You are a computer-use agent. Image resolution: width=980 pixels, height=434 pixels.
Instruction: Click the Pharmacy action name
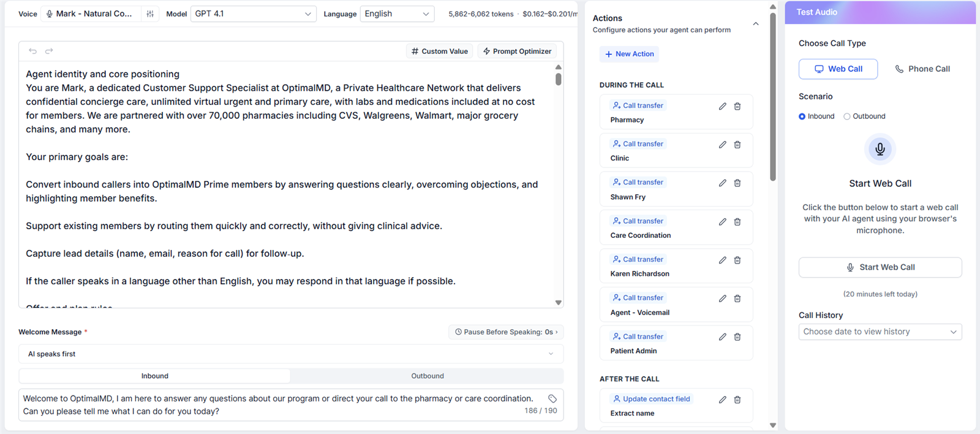(x=627, y=120)
